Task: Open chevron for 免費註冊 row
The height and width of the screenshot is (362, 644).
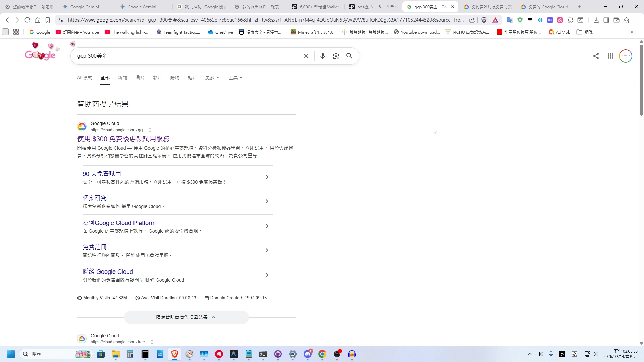Action: coord(267,250)
